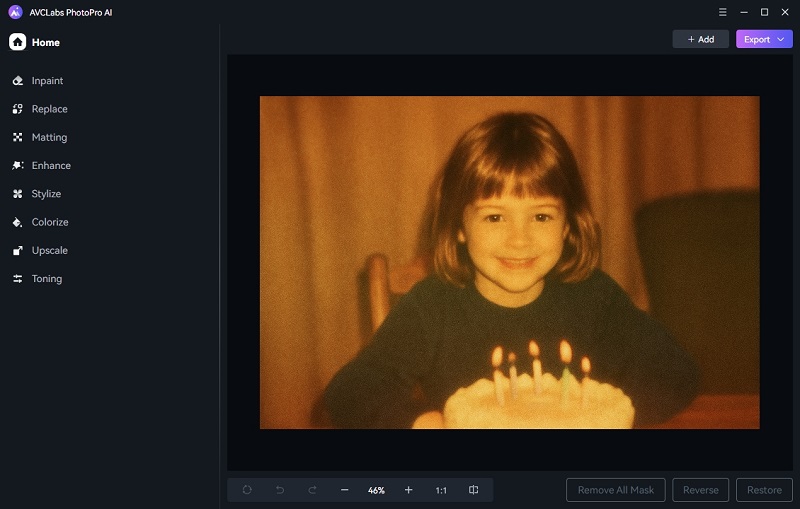The height and width of the screenshot is (509, 800).
Task: Click the Export button
Action: (x=764, y=39)
